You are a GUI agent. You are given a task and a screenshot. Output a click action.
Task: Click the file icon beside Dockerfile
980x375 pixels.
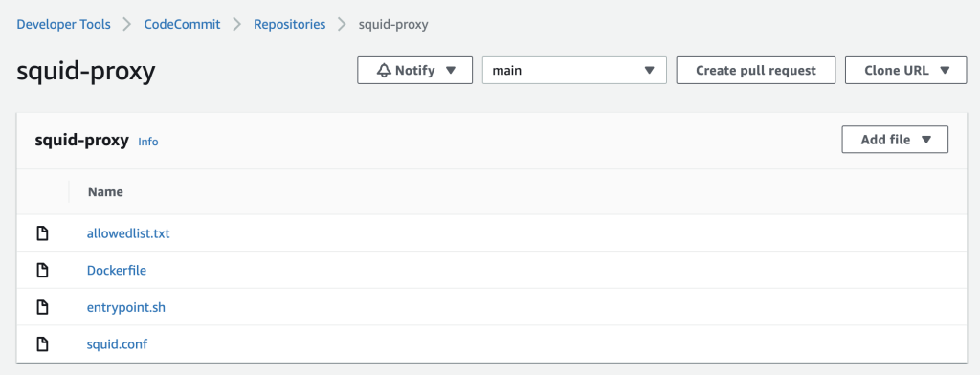click(42, 271)
